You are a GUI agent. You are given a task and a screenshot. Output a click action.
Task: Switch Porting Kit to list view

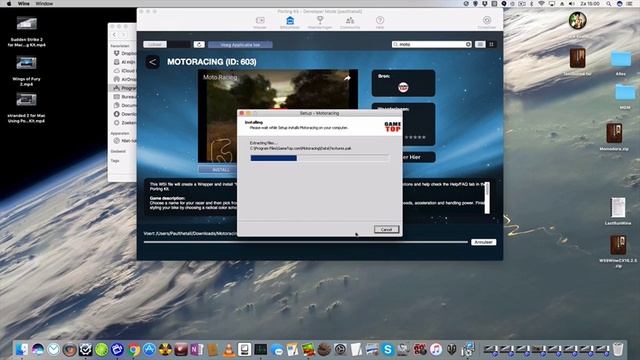480,44
